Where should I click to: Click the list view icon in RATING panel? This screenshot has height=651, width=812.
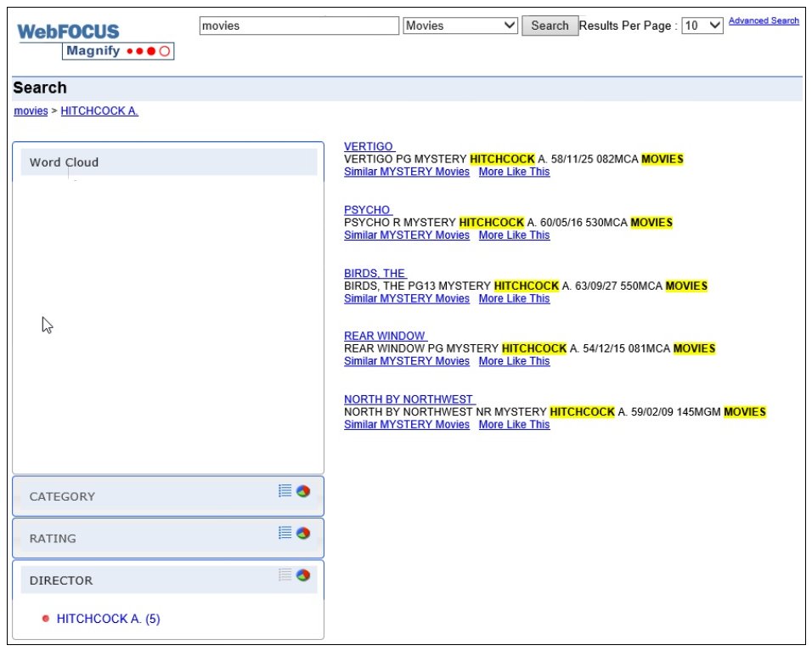[x=285, y=533]
